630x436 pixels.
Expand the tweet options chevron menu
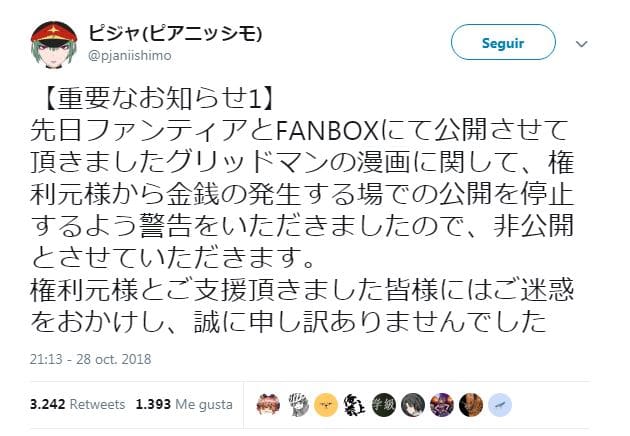[x=581, y=43]
